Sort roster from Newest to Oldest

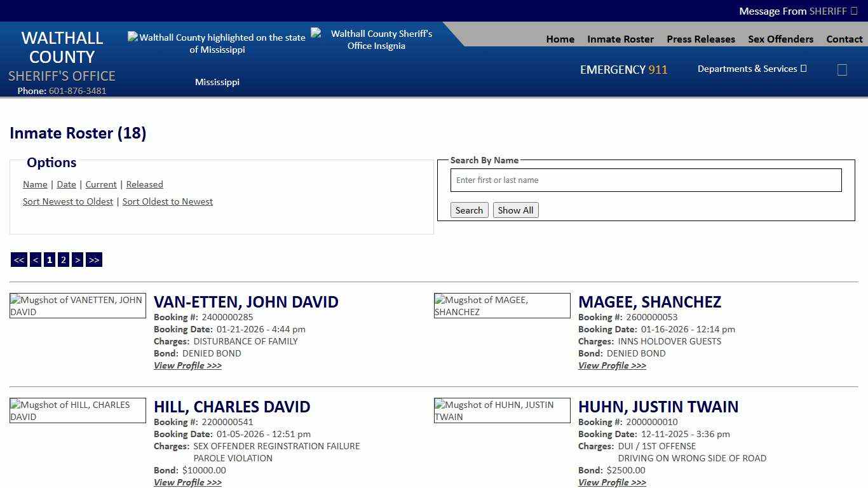point(68,201)
